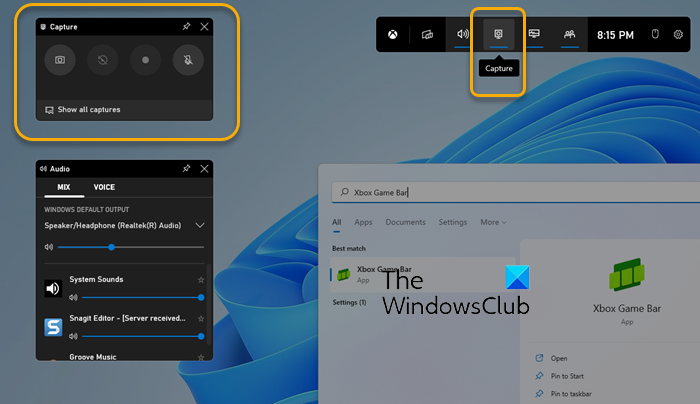Click the Xbox Game Bar search field
This screenshot has width=700, height=404.
pos(516,192)
